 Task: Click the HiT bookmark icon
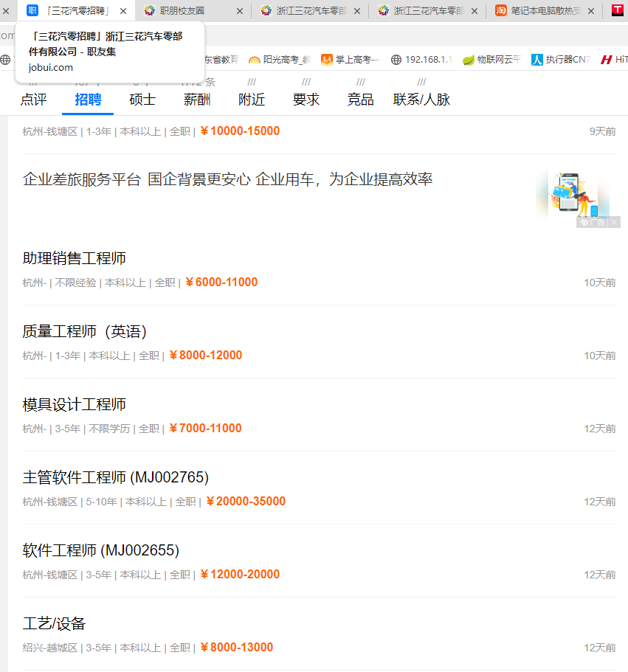click(x=607, y=60)
